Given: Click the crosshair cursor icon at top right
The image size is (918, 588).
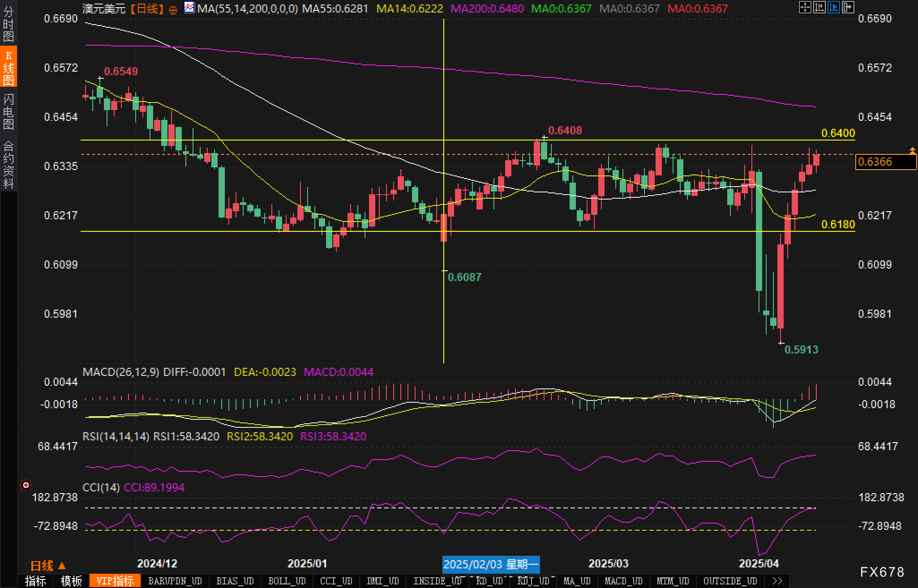Looking at the screenshot, I should 805,7.
